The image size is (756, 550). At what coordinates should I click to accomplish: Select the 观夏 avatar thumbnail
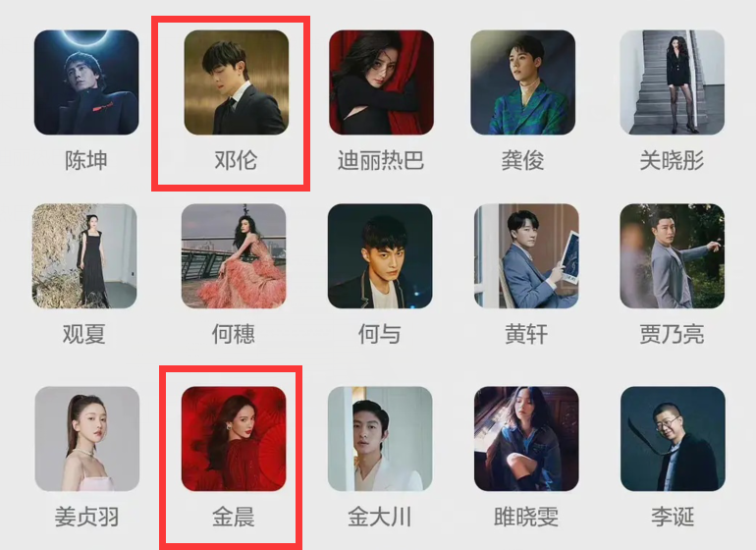pyautogui.click(x=84, y=256)
